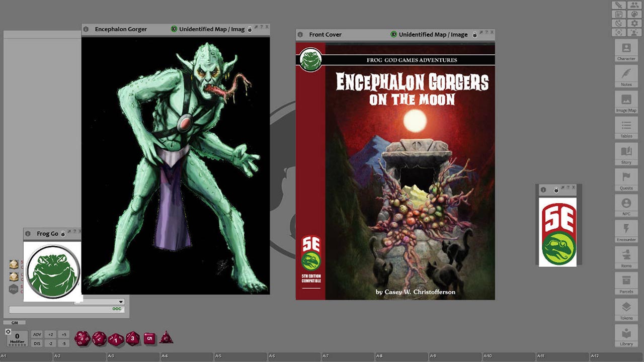644x362 pixels.
Task: Open the Character sidebar panel
Action: 626,51
